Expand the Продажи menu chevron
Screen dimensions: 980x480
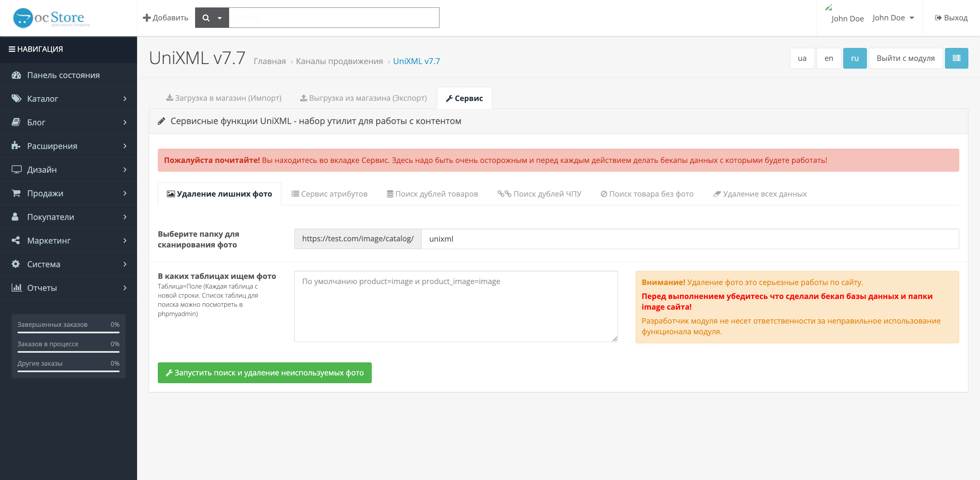point(125,193)
